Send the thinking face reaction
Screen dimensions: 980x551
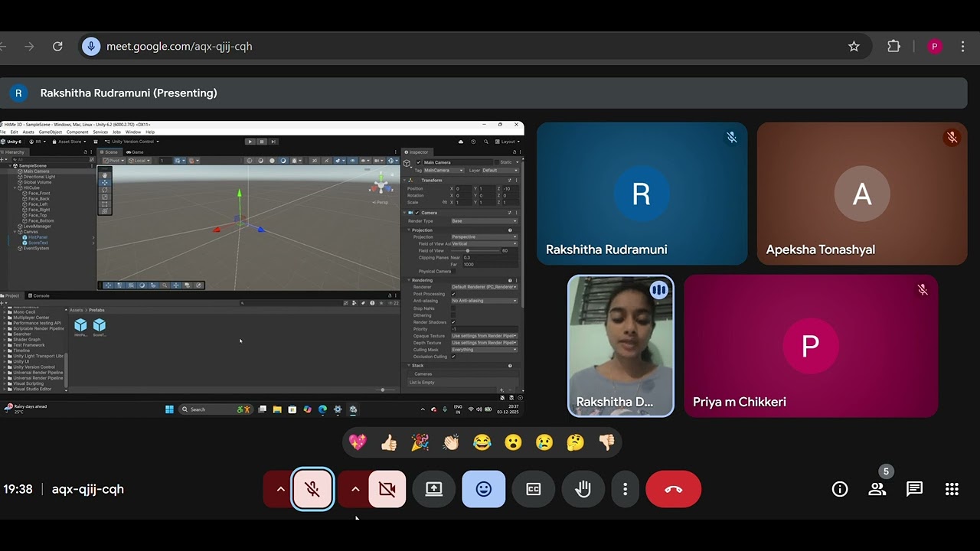coord(575,442)
